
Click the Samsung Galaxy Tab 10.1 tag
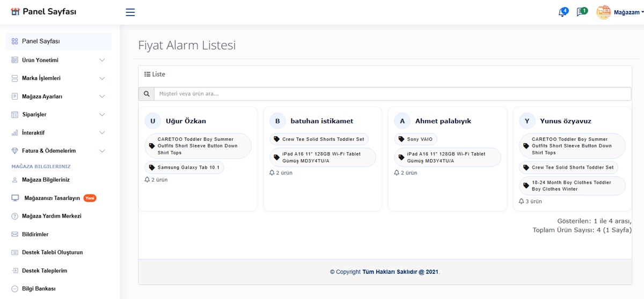click(x=185, y=168)
